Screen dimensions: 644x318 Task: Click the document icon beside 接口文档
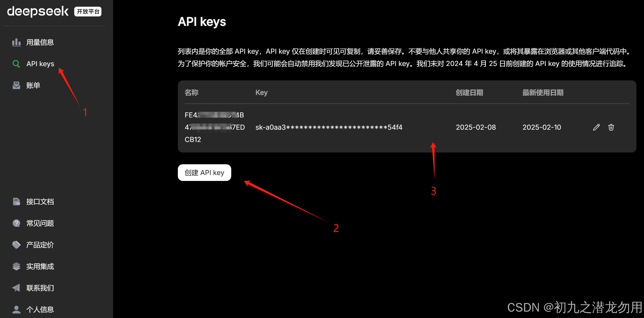pyautogui.click(x=16, y=202)
